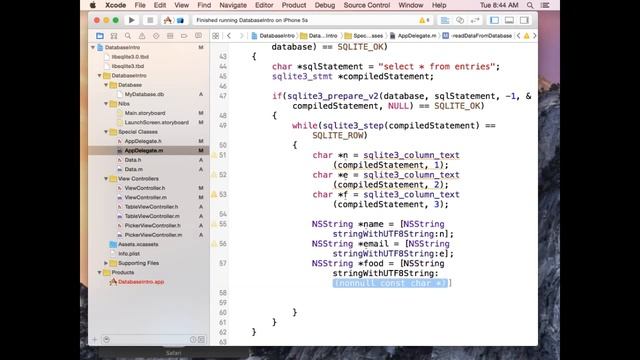Stop the running app

pos(150,20)
